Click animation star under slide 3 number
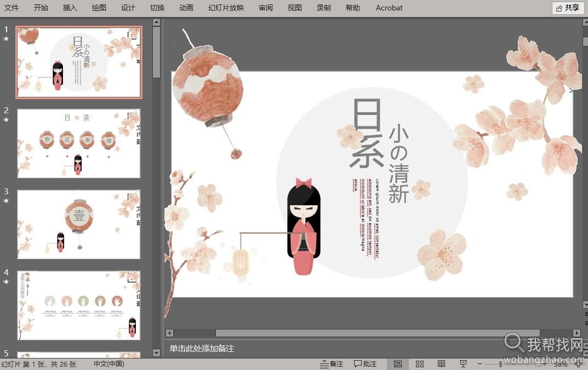 6,200
